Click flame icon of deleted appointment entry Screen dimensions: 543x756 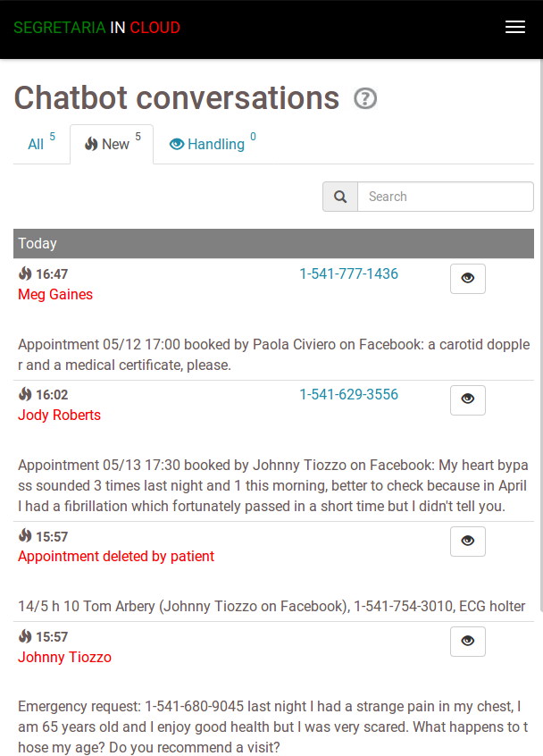tap(25, 536)
